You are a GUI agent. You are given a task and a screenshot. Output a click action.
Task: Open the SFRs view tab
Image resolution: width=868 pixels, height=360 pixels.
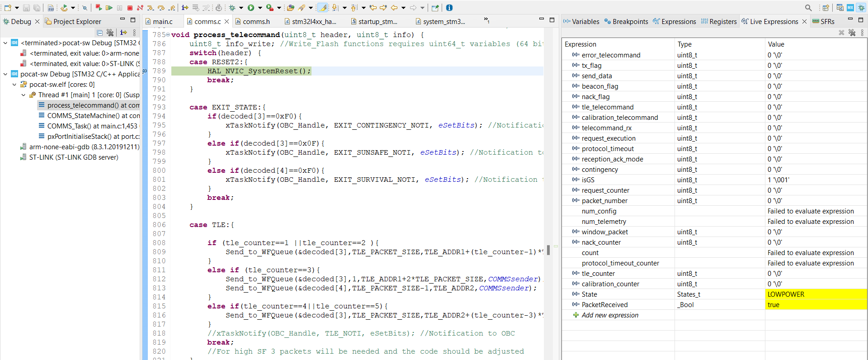824,21
